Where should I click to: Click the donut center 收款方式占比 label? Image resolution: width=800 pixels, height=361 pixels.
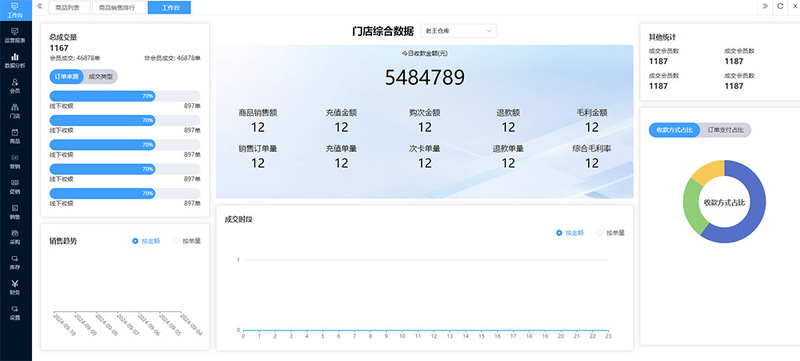click(x=724, y=202)
